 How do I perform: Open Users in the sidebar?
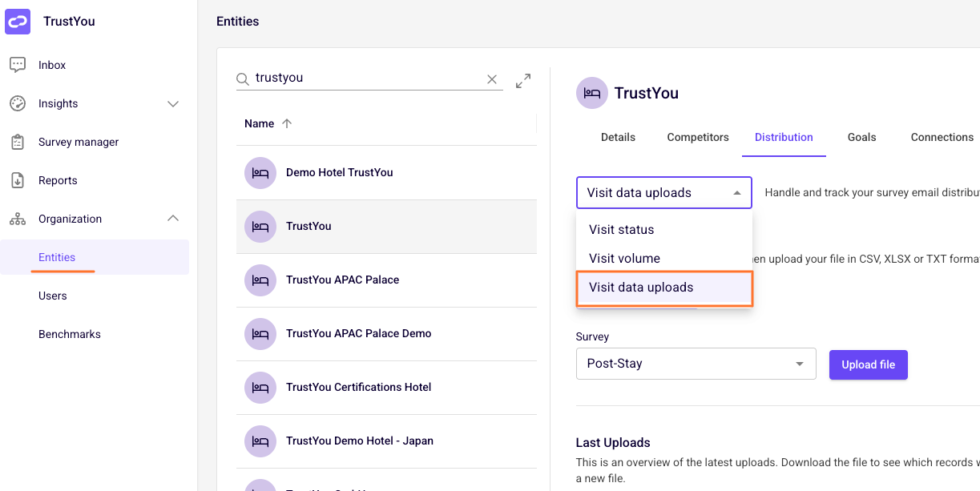coord(53,296)
